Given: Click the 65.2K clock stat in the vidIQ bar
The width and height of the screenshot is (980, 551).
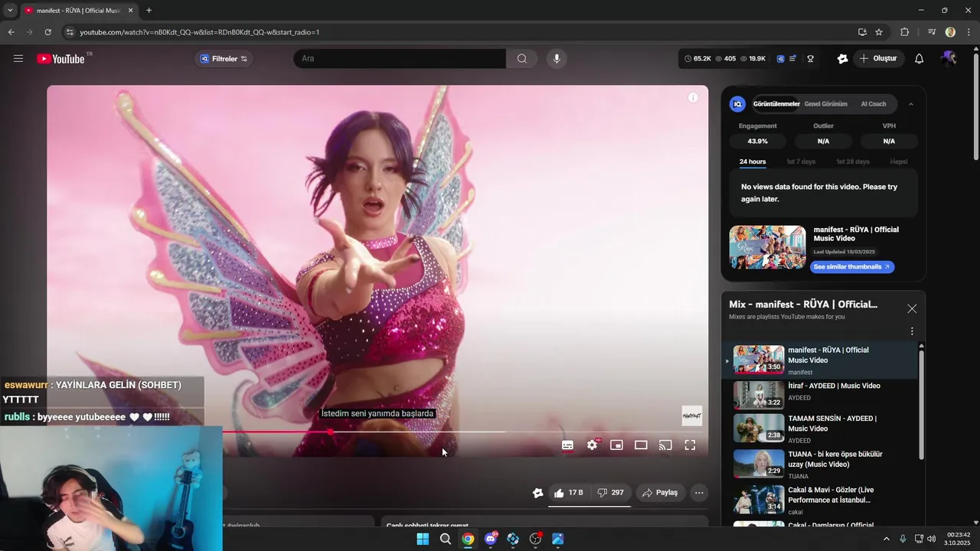Looking at the screenshot, I should point(697,59).
